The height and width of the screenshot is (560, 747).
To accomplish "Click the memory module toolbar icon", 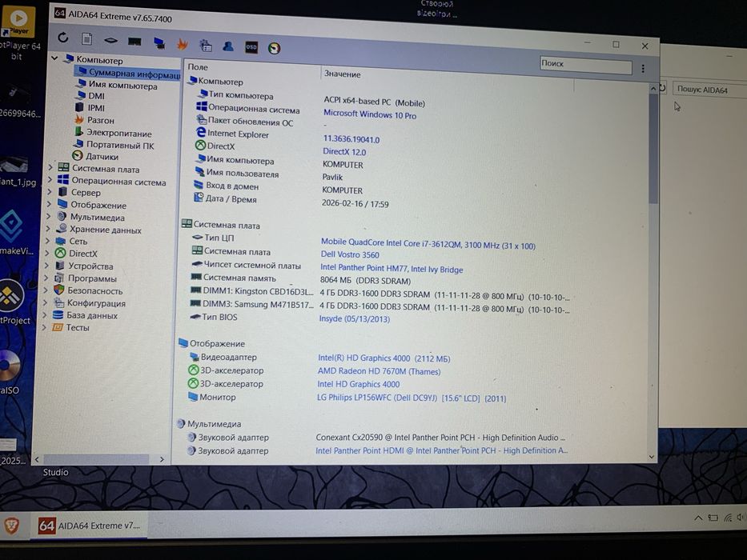I will tap(135, 42).
